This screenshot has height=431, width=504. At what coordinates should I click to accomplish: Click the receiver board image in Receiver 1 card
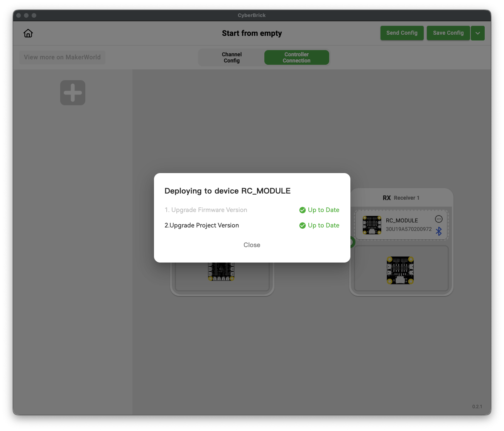(400, 270)
